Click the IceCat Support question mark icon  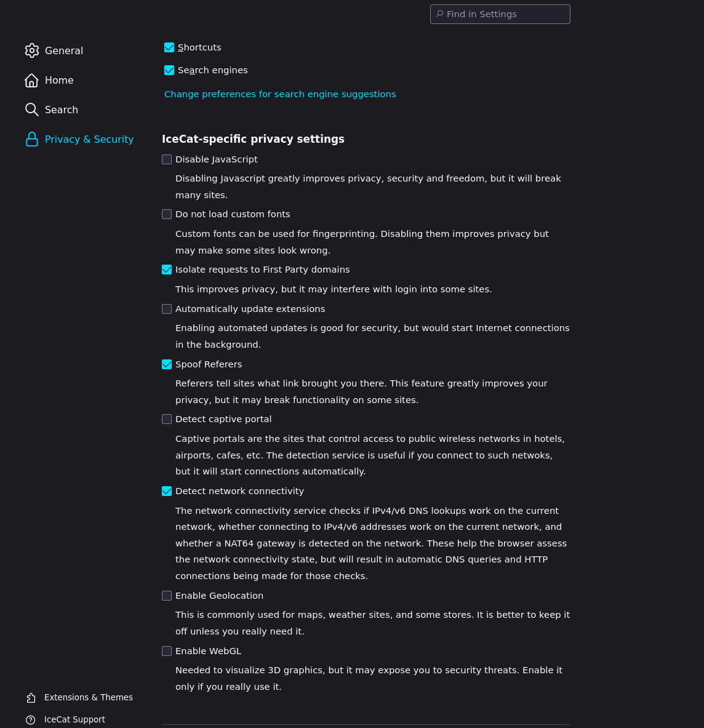31,720
